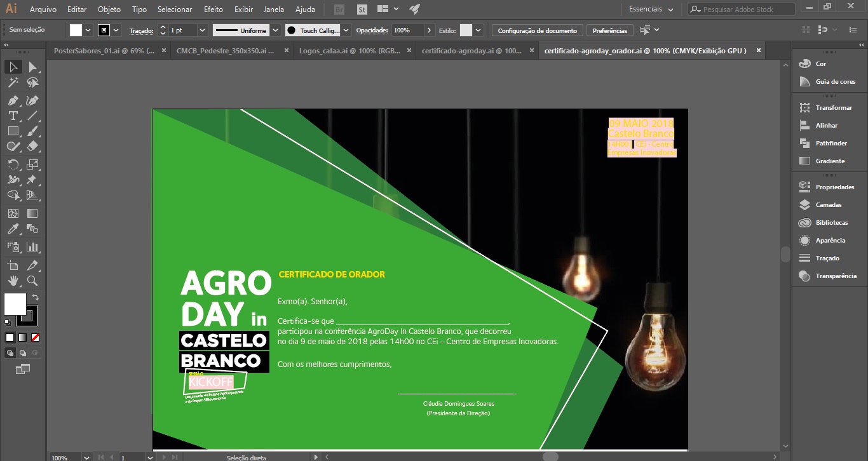Select the Gradient tool in toolbox
Viewport: 868px width, 461px height.
32,213
